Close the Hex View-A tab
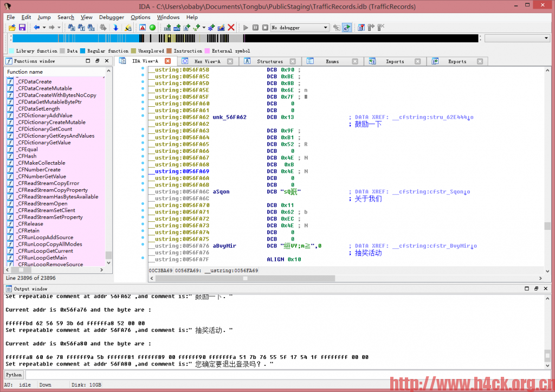The height and width of the screenshot is (392, 555). click(230, 61)
